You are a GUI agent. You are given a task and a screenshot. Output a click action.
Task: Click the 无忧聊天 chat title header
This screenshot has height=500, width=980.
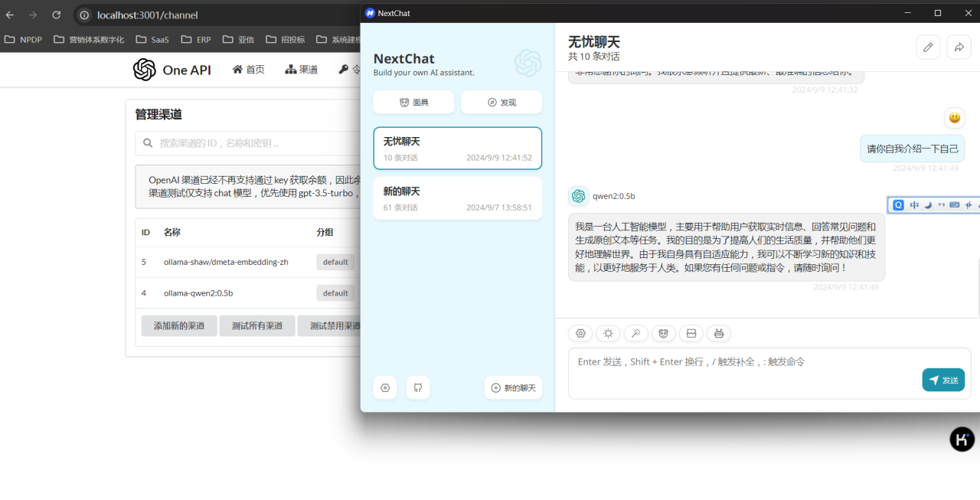click(594, 42)
